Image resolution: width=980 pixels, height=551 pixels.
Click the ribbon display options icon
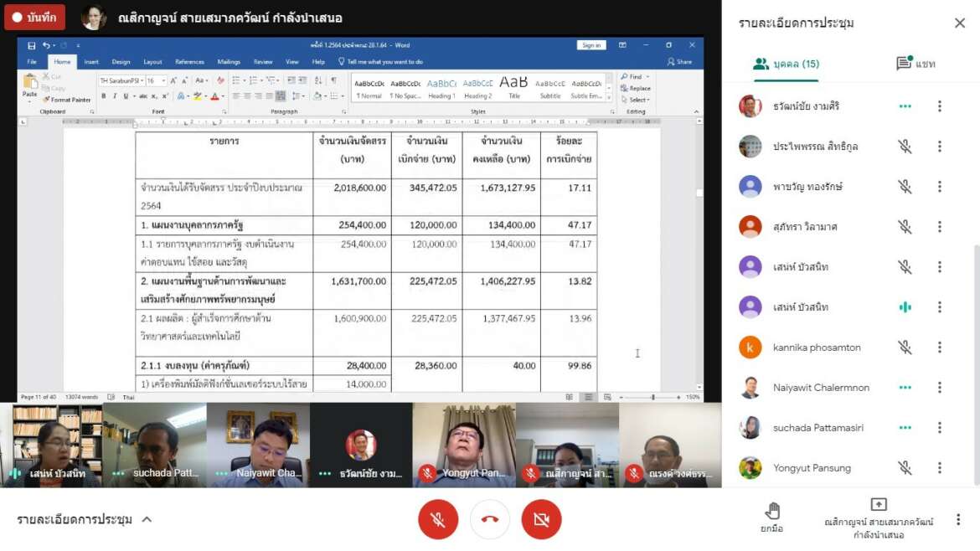(x=622, y=45)
